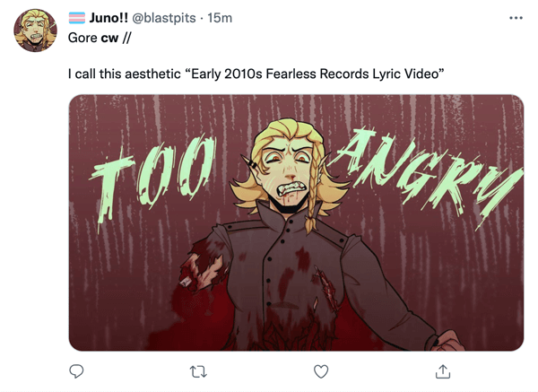The image size is (538, 392).
Task: Open the attached artwork image
Action: (x=296, y=222)
